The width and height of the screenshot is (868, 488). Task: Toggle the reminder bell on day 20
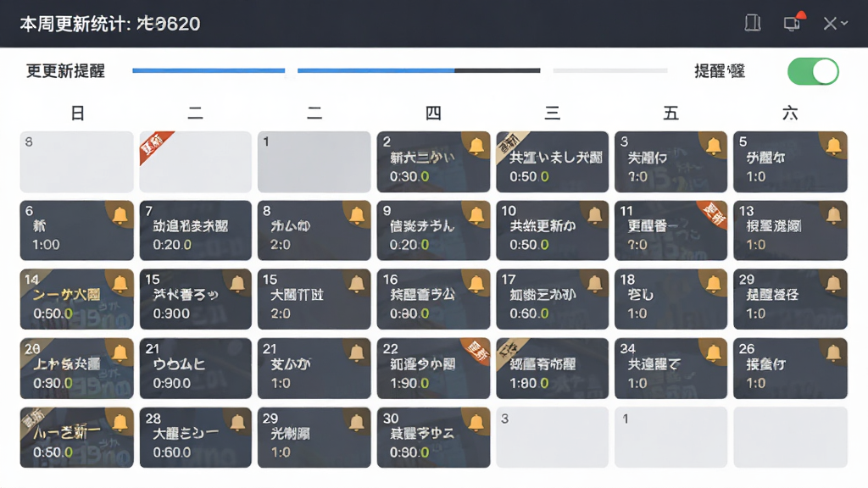(120, 353)
